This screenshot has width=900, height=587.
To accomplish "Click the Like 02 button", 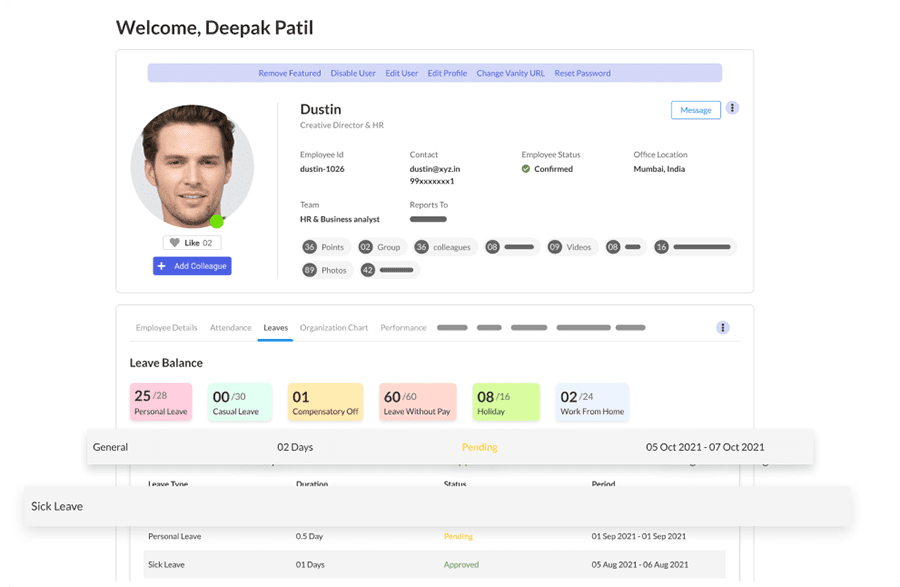I will click(192, 243).
